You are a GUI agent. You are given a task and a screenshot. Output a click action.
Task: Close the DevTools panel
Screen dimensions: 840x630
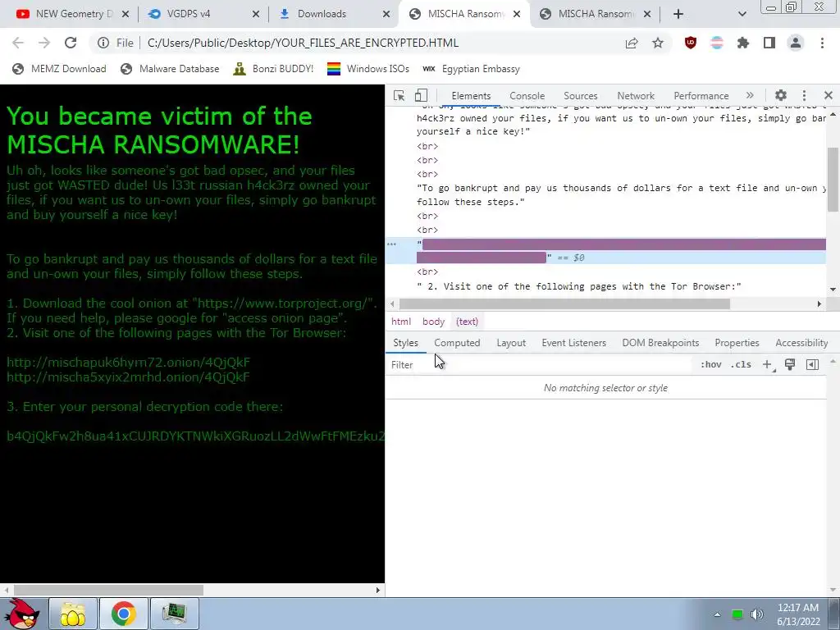pos(829,95)
